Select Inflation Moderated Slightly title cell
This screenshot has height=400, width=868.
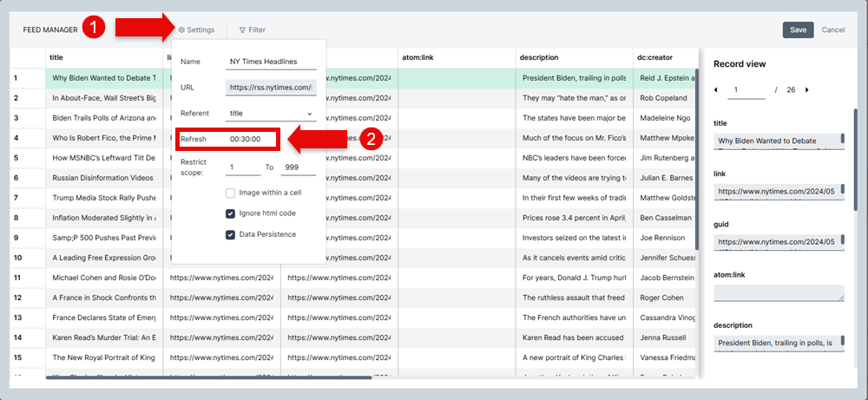click(104, 218)
